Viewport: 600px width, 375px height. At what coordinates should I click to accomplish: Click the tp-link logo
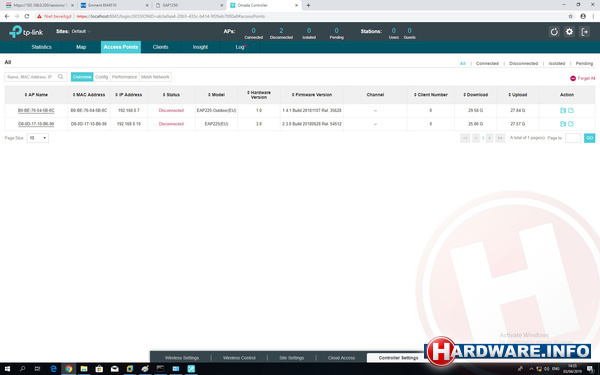(26, 31)
